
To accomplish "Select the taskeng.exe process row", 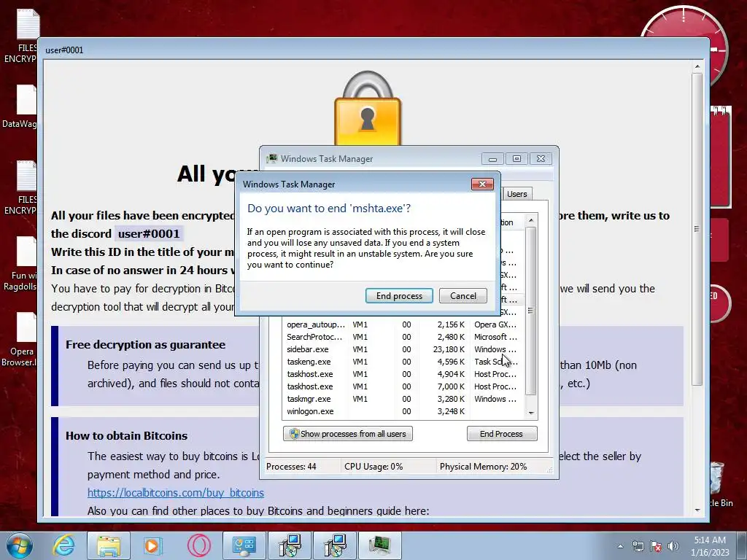I will tap(403, 362).
